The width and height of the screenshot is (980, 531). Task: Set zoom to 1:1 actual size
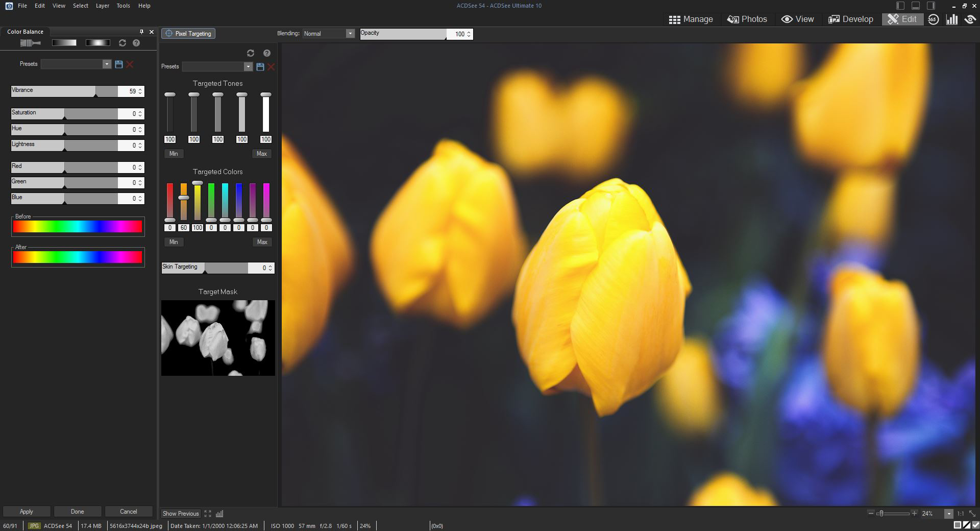[961, 514]
